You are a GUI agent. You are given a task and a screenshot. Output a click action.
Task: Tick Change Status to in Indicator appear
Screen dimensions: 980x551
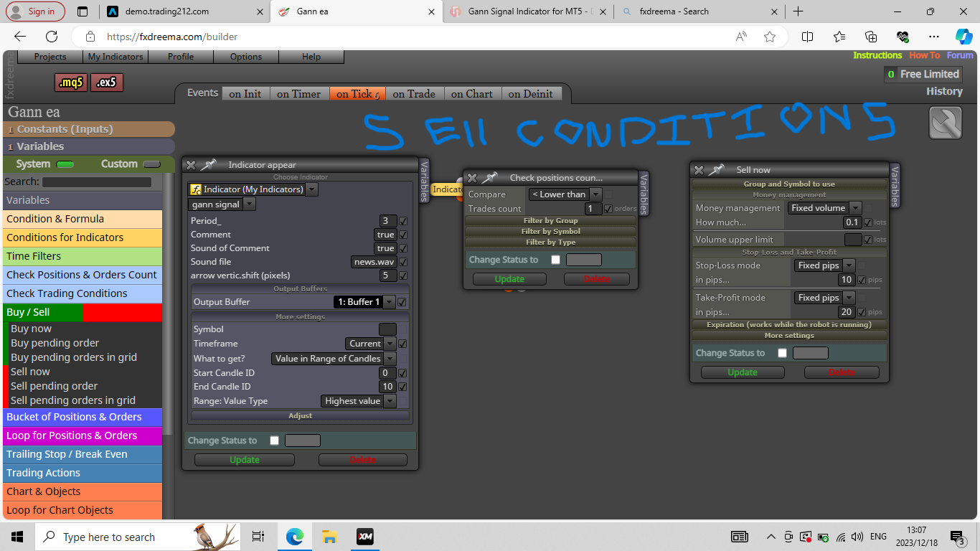[274, 441]
